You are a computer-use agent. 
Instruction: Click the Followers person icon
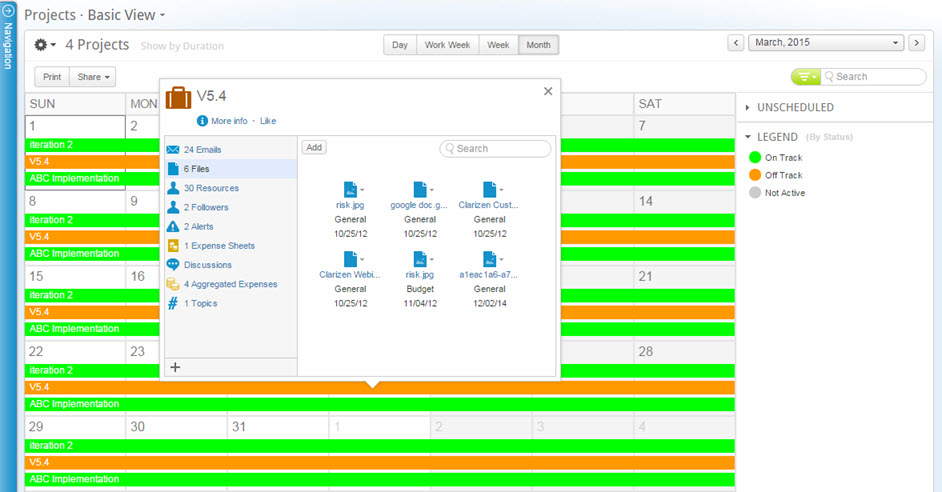pyautogui.click(x=173, y=207)
